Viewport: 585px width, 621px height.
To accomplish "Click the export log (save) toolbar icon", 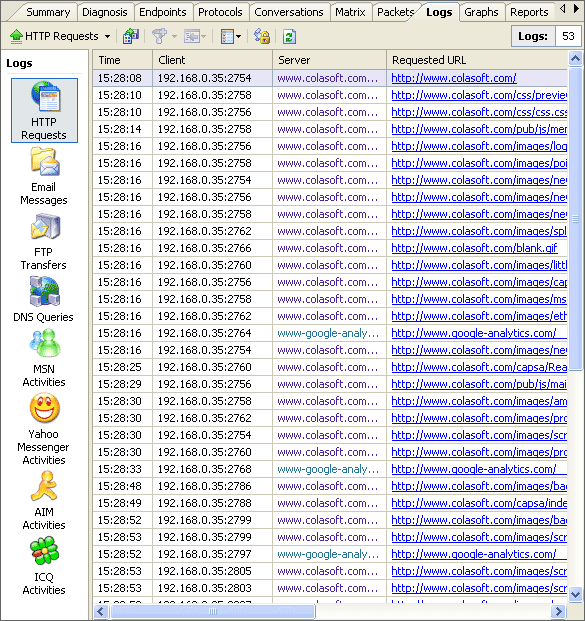I will tap(131, 36).
